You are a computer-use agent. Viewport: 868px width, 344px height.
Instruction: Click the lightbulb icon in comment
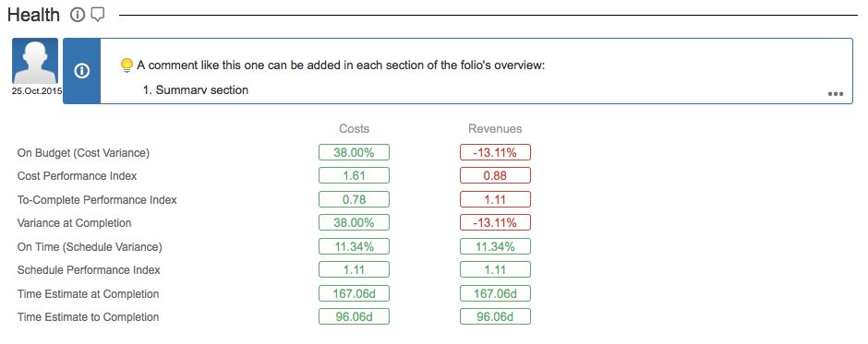click(x=127, y=65)
